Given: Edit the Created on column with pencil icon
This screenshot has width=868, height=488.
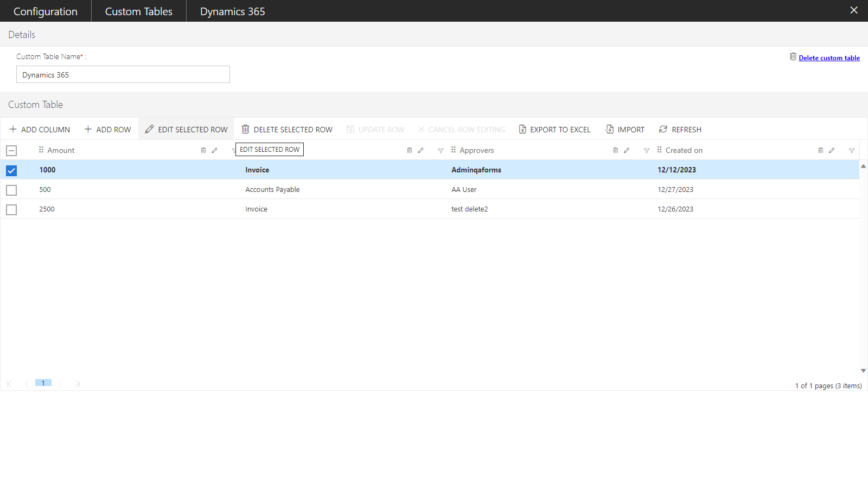Looking at the screenshot, I should click(832, 150).
